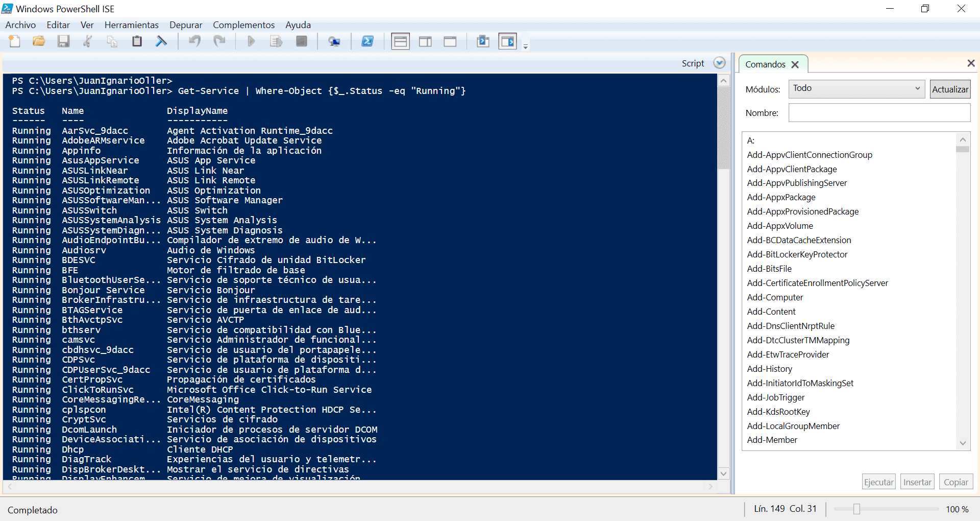Adjust the zoom slider handle
Screen dimensions: 980x521
pyautogui.click(x=856, y=509)
